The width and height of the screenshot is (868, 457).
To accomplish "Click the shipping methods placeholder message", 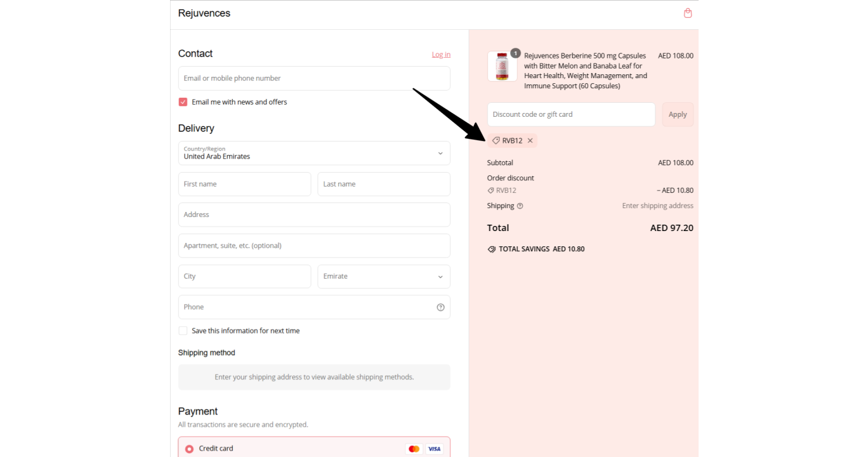I will (314, 377).
